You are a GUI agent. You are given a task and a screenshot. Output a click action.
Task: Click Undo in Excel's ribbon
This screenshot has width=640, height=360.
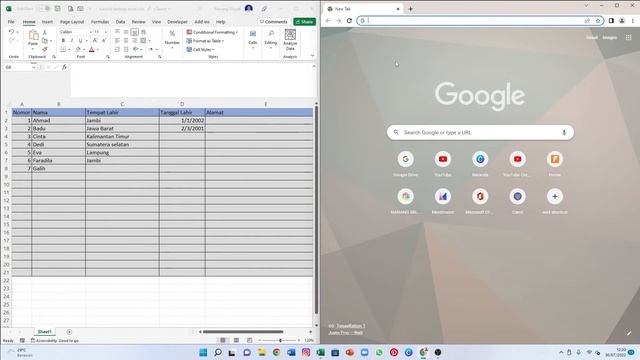11,32
